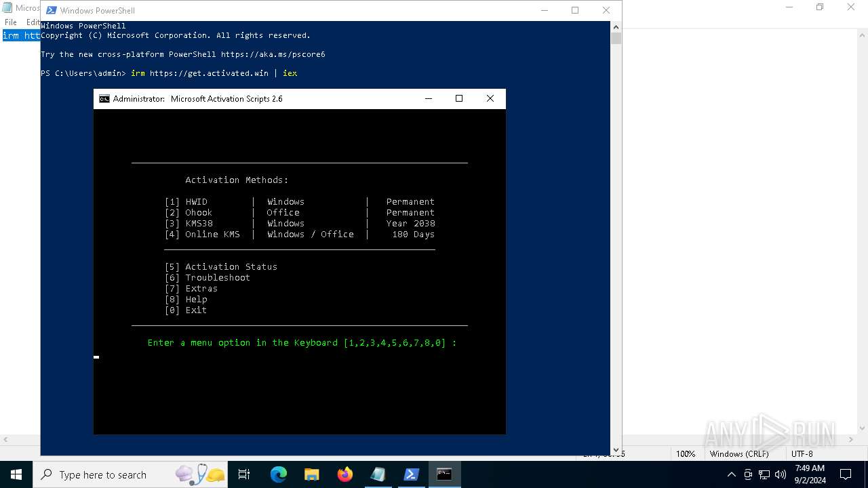The width and height of the screenshot is (868, 488).
Task: Close the Microsoft Activation Scripts window
Action: (490, 98)
